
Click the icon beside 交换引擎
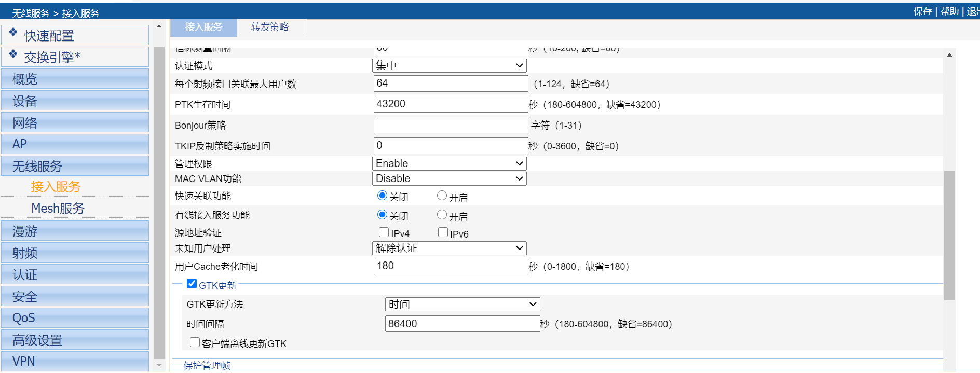(x=13, y=54)
